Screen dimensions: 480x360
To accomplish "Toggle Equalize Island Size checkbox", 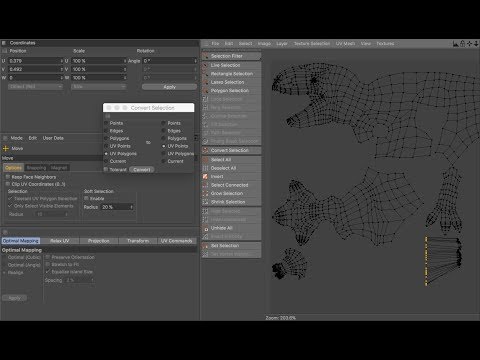I will 48,272.
